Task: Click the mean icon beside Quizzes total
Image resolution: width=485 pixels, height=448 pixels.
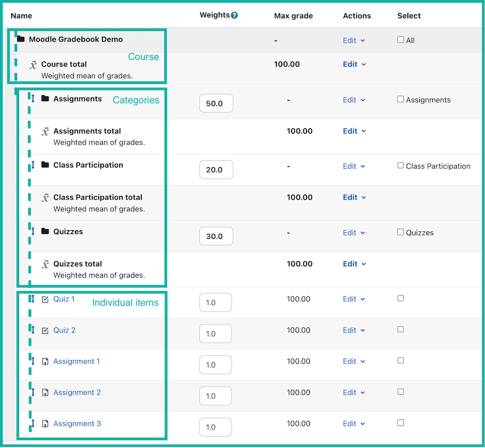Action: click(45, 265)
